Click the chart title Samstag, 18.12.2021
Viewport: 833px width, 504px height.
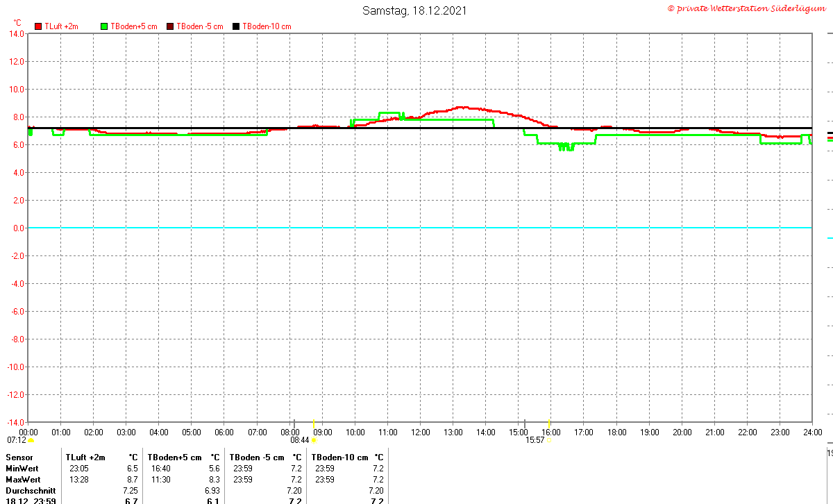coord(414,10)
